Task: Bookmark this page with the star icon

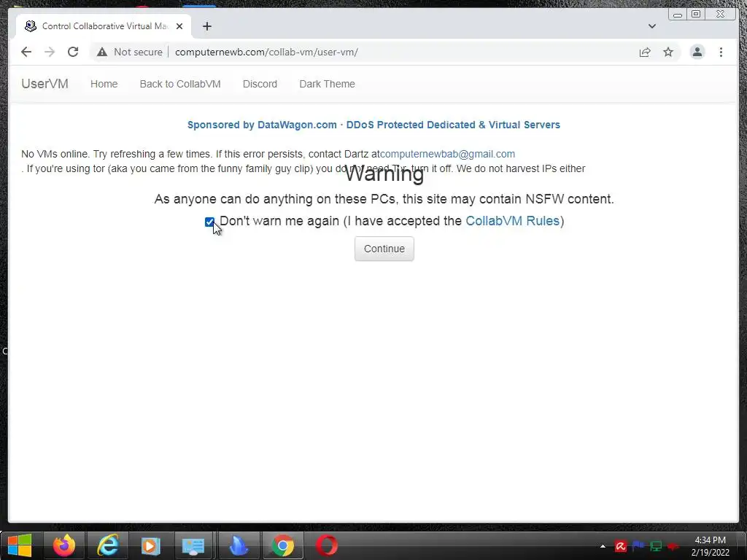Action: point(668,52)
